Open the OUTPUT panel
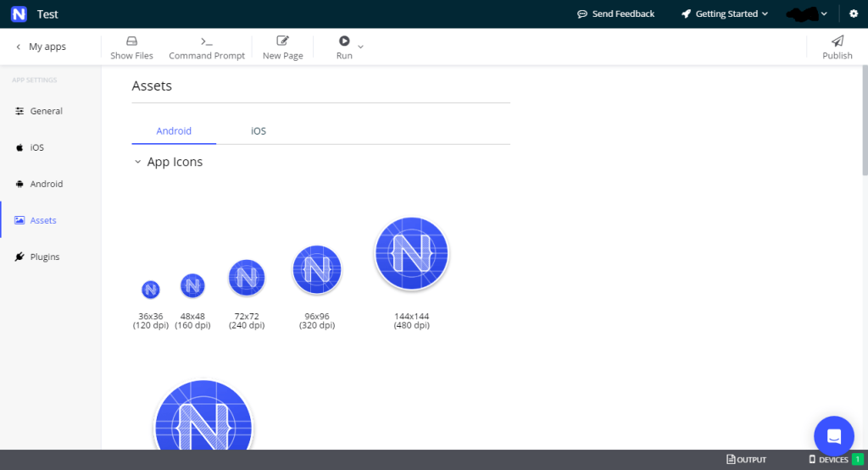The width and height of the screenshot is (868, 470). (746, 460)
